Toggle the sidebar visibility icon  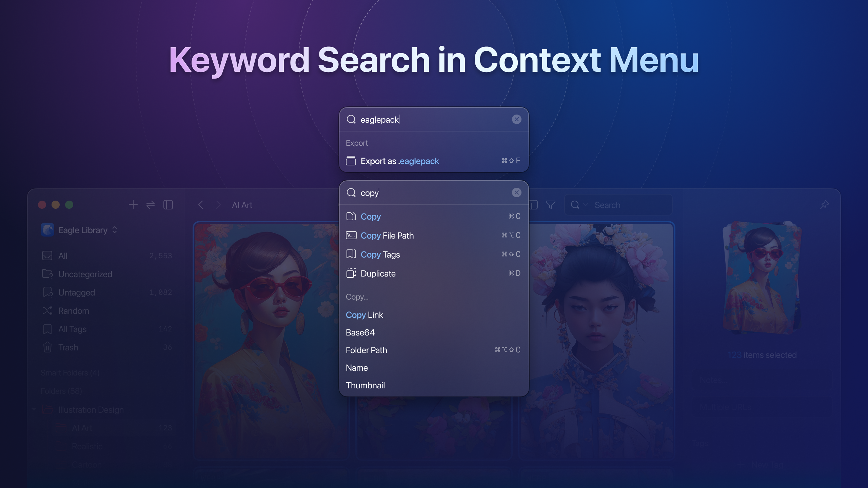[168, 205]
